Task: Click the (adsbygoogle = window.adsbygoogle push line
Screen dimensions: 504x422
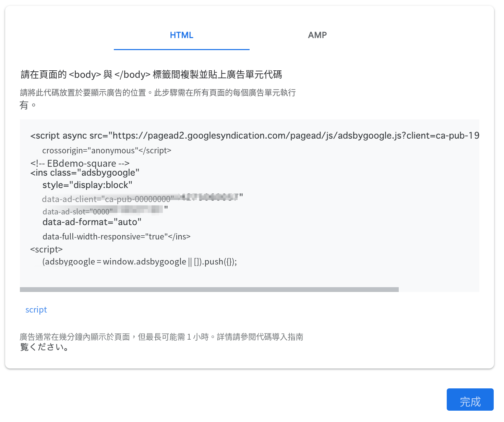Action: point(140,262)
